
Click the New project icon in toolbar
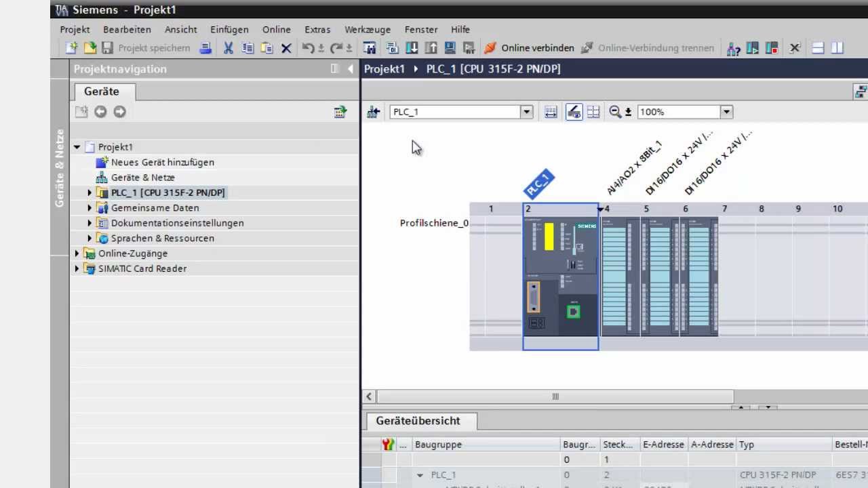click(71, 48)
